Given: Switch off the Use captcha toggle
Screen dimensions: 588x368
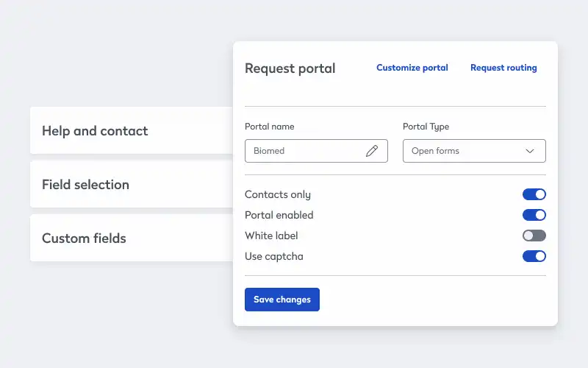Looking at the screenshot, I should [534, 256].
